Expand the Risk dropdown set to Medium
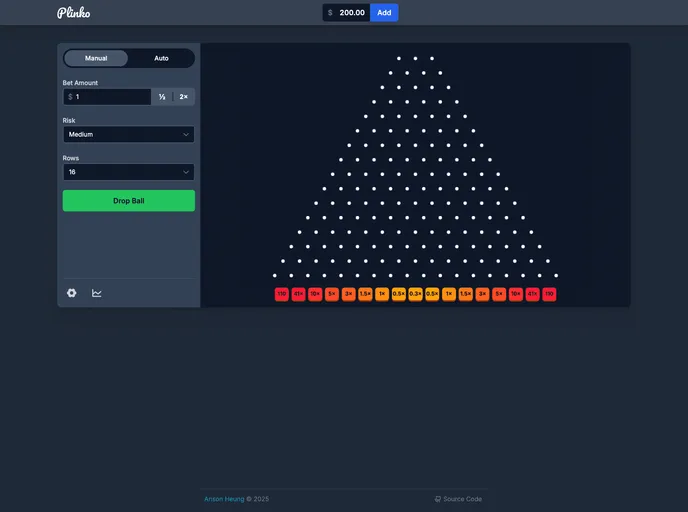This screenshot has height=512, width=688. point(129,134)
